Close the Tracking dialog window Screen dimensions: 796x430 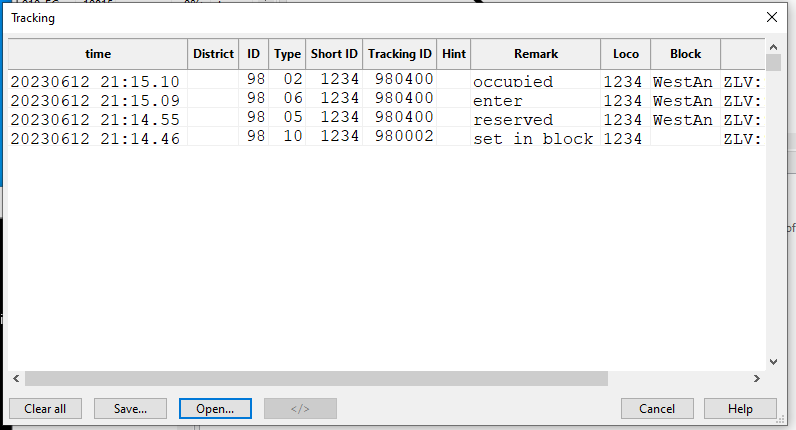pos(771,17)
